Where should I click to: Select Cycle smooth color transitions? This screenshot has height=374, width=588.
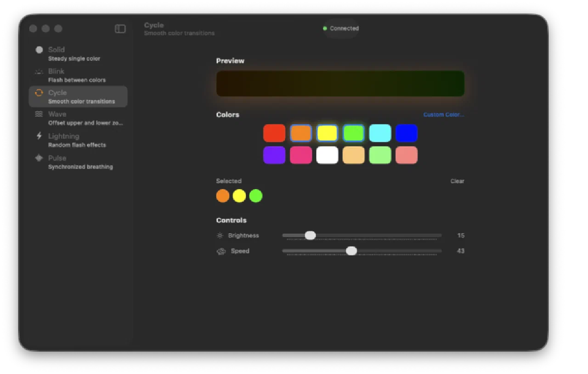(x=78, y=96)
